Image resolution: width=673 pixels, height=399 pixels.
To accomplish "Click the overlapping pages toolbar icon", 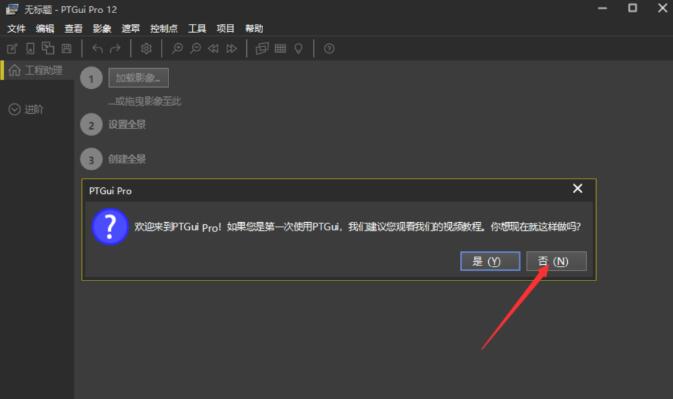I will (48, 48).
